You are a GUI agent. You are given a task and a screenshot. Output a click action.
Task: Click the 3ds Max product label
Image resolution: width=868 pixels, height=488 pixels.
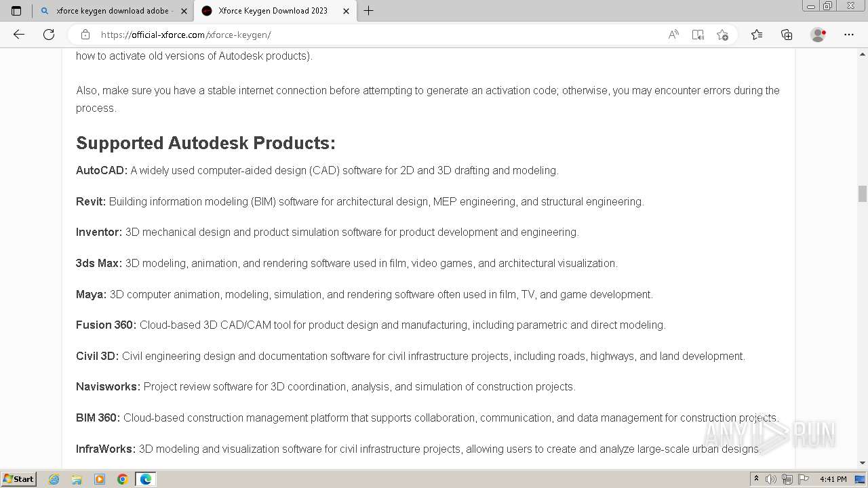[x=99, y=263]
